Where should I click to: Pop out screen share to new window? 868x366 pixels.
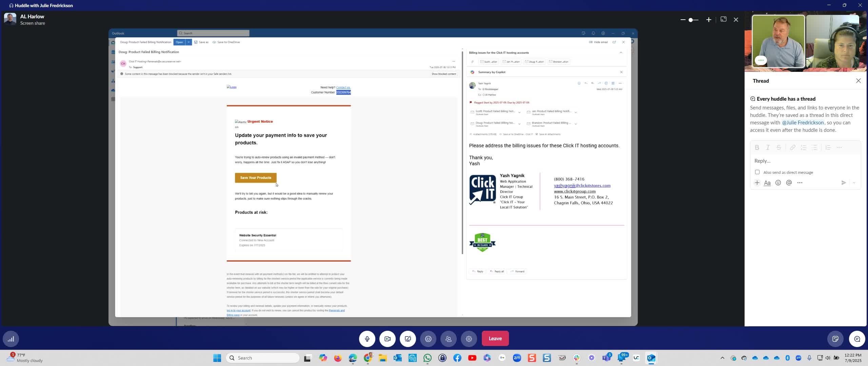click(724, 19)
